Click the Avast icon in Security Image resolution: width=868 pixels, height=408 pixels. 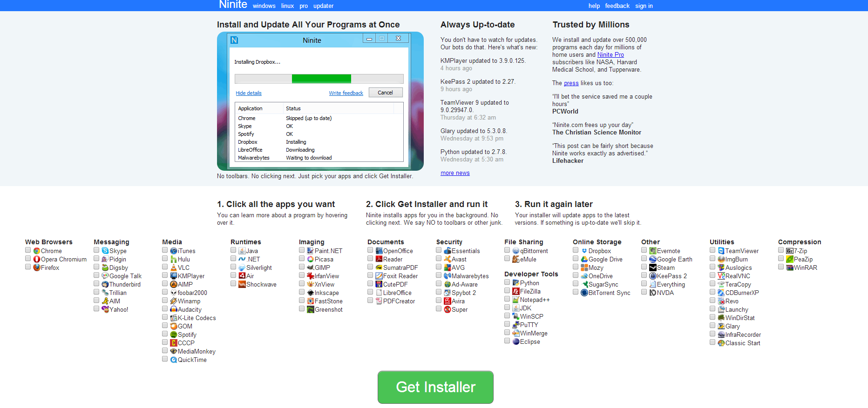tap(448, 259)
